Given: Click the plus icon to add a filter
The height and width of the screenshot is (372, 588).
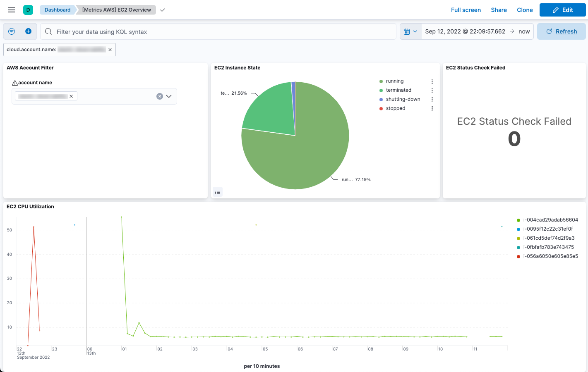Looking at the screenshot, I should 28,31.
